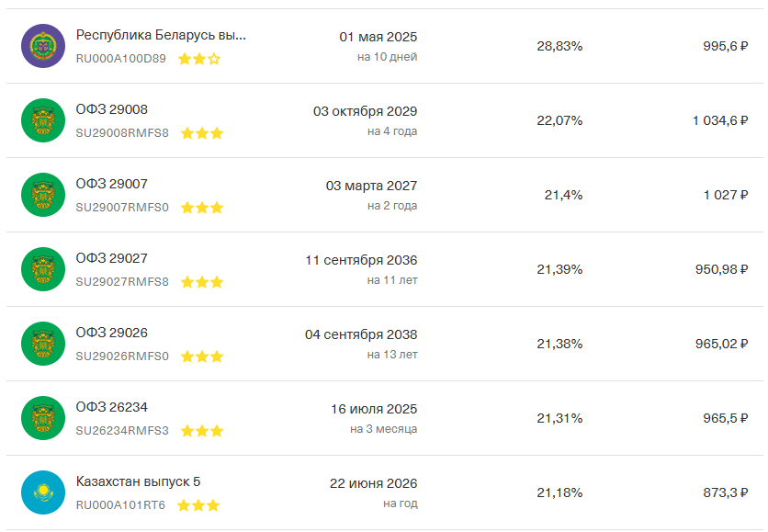Click the ОФЗ 29008 emblem icon
The width and height of the screenshot is (768, 532).
click(43, 120)
